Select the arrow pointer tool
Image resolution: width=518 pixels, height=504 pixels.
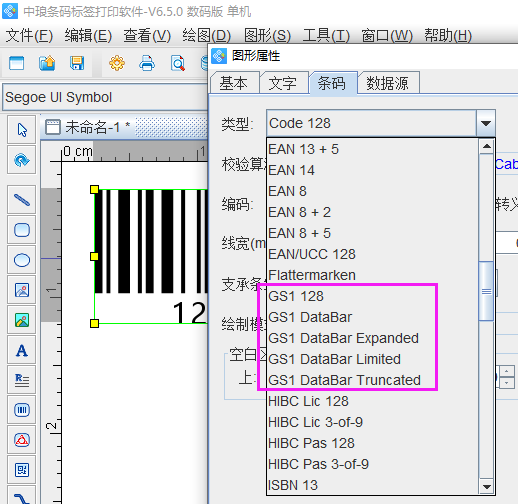point(22,130)
